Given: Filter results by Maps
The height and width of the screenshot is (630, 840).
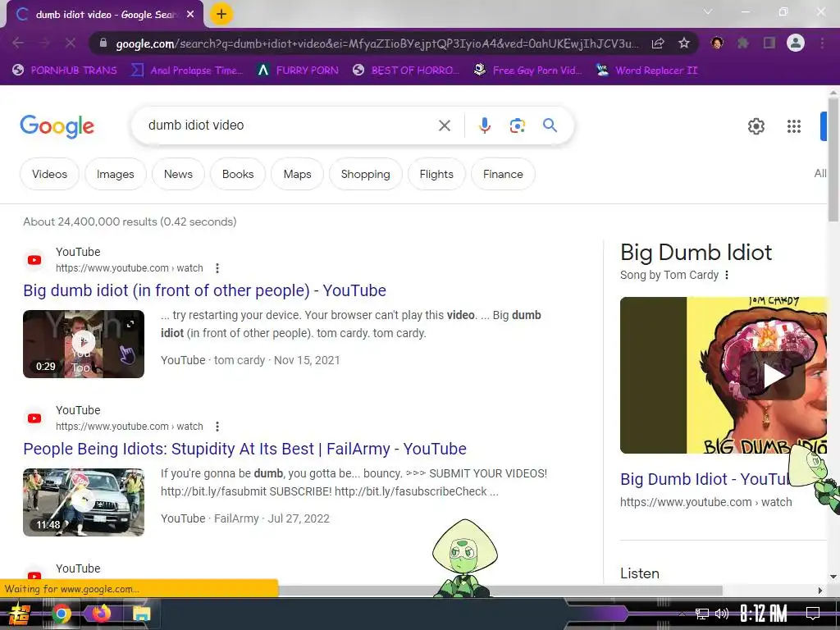Looking at the screenshot, I should coord(297,174).
